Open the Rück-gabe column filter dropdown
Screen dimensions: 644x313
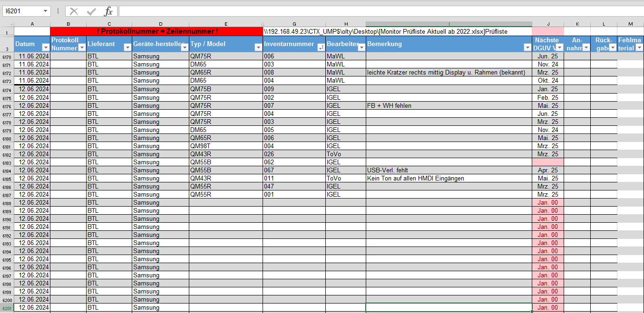pos(613,47)
